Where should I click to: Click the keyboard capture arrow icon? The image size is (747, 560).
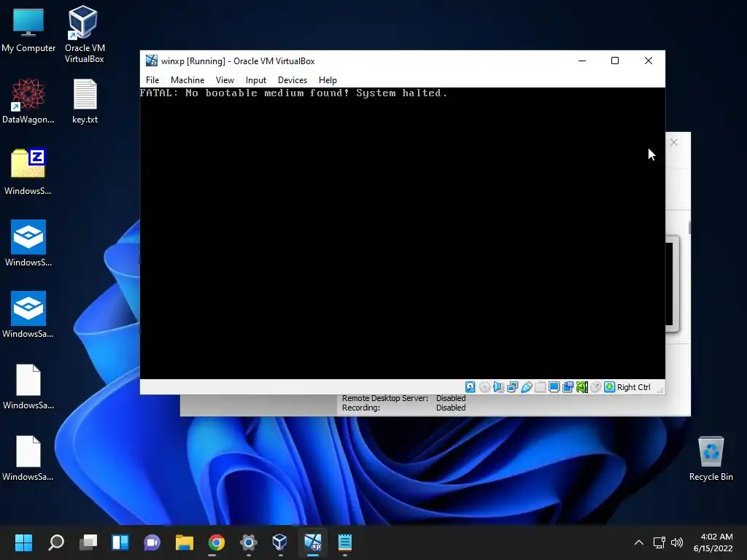(609, 387)
